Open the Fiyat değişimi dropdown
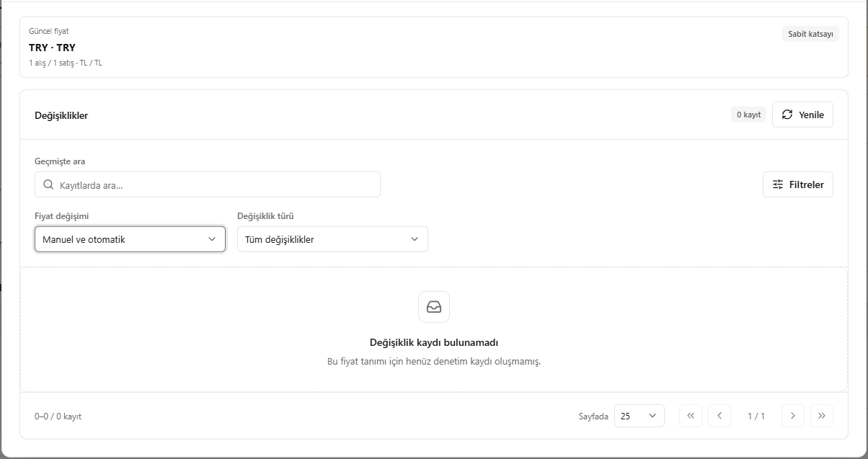Image resolution: width=868 pixels, height=459 pixels. 130,239
